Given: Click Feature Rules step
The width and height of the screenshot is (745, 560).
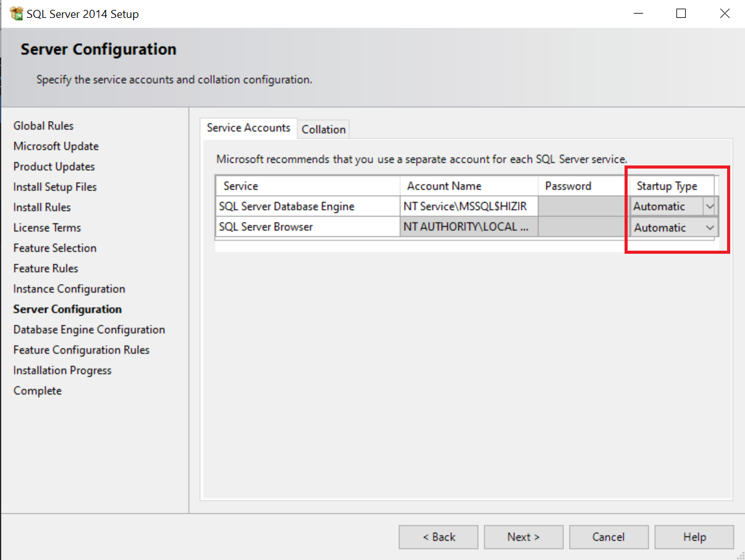Looking at the screenshot, I should (46, 269).
